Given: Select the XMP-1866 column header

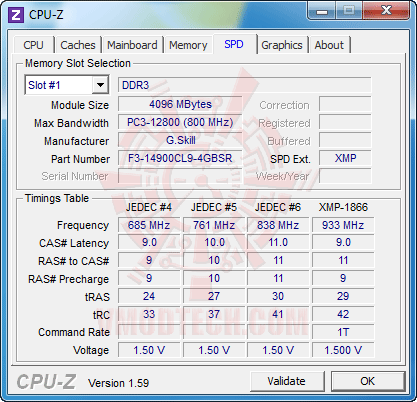Looking at the screenshot, I should (343, 207).
